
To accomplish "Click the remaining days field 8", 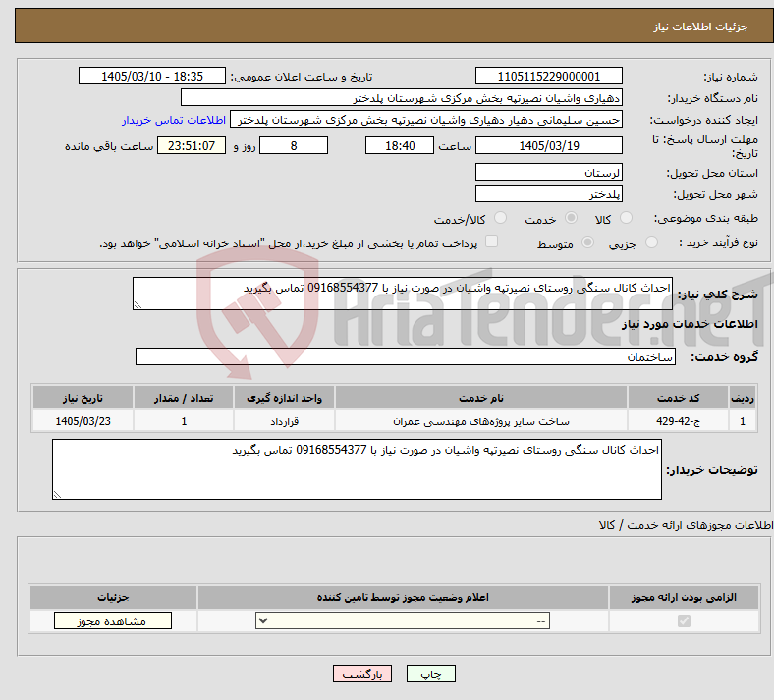I will point(294,145).
